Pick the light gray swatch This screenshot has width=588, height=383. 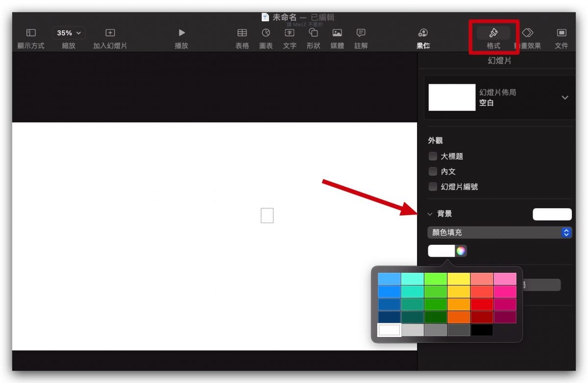[413, 330]
